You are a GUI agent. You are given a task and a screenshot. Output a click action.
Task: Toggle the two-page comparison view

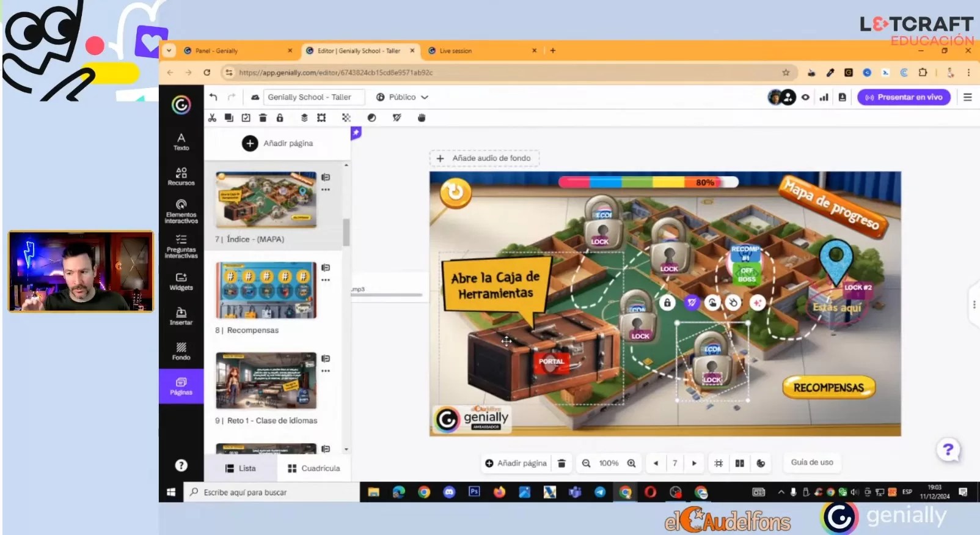pyautogui.click(x=739, y=463)
